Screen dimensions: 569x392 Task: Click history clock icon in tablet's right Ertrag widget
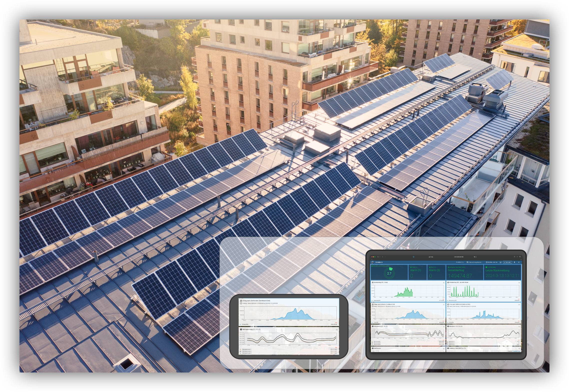point(448,306)
